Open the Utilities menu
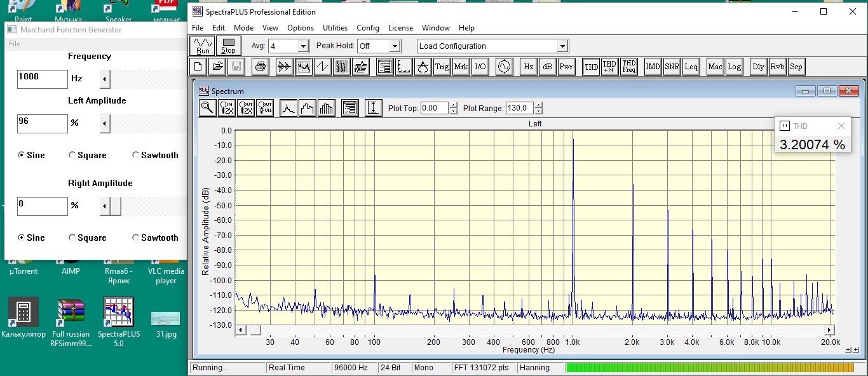Screen dimensions: 868x376 (335, 28)
